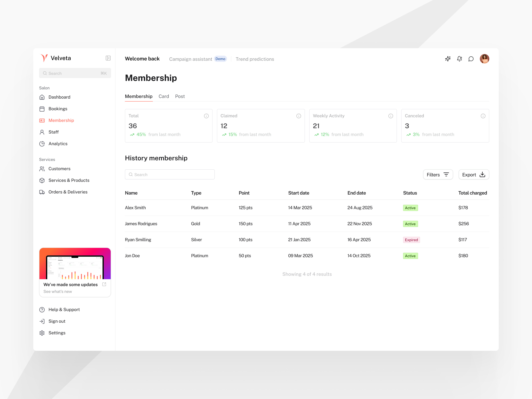532x399 pixels.
Task: Open the chat messages icon
Action: click(x=471, y=59)
